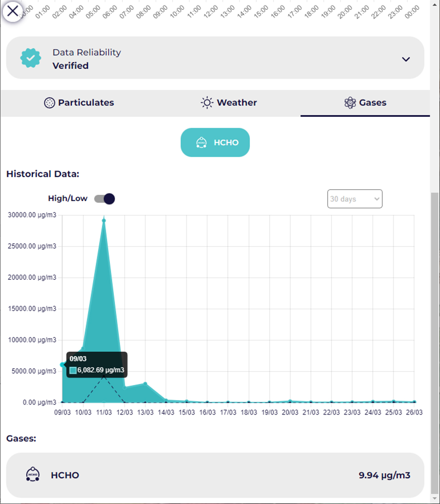Viewport: 440px width, 504px height.
Task: Click the 13/03 data point on chart
Action: pos(145,384)
